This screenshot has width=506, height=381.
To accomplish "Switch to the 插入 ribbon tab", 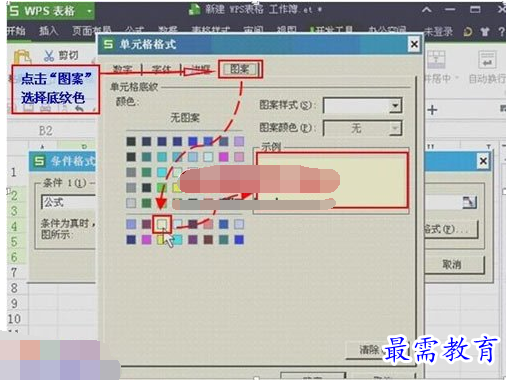I will pos(49,31).
